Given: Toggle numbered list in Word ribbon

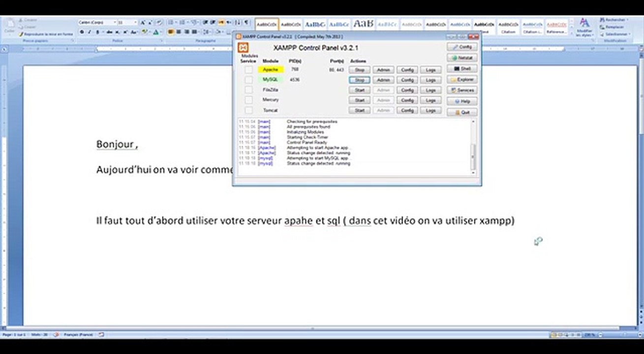Looking at the screenshot, I should click(x=183, y=23).
